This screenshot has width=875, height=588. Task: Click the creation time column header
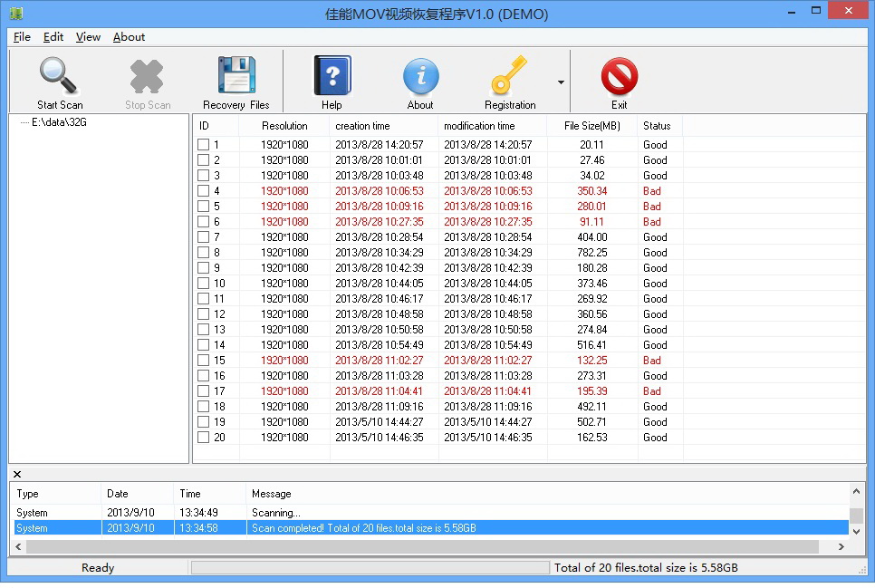tap(362, 126)
